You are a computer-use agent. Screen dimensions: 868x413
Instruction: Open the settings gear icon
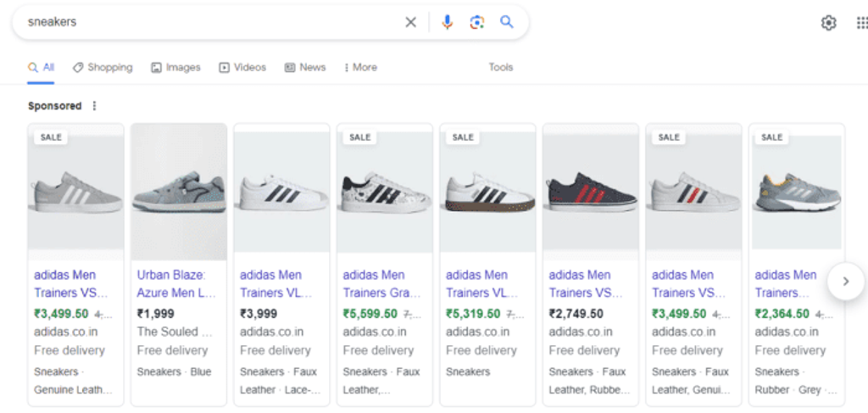[828, 23]
